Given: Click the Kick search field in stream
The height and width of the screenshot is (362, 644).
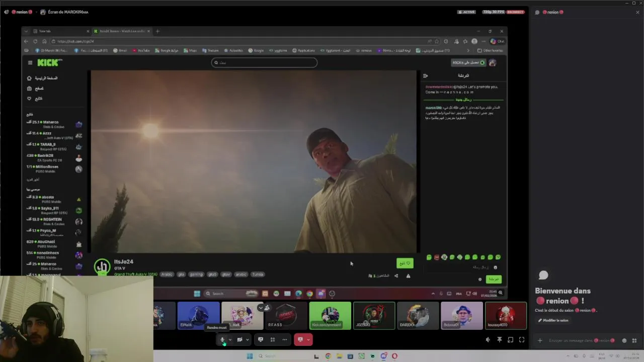Looking at the screenshot, I should tap(264, 62).
